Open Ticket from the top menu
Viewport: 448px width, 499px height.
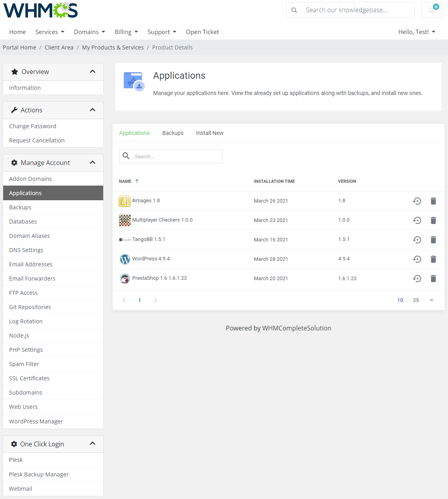(x=202, y=32)
